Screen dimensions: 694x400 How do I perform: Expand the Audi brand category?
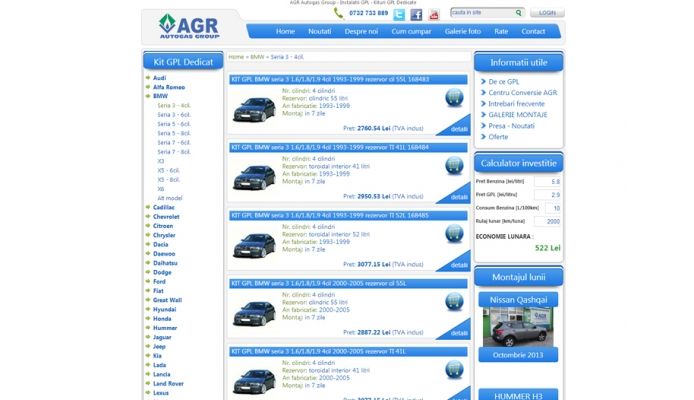pyautogui.click(x=159, y=78)
